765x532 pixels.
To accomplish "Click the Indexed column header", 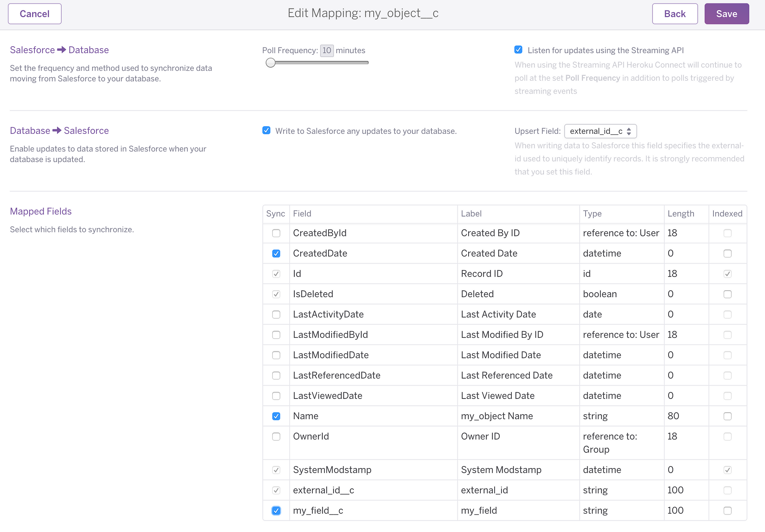I will click(x=727, y=214).
